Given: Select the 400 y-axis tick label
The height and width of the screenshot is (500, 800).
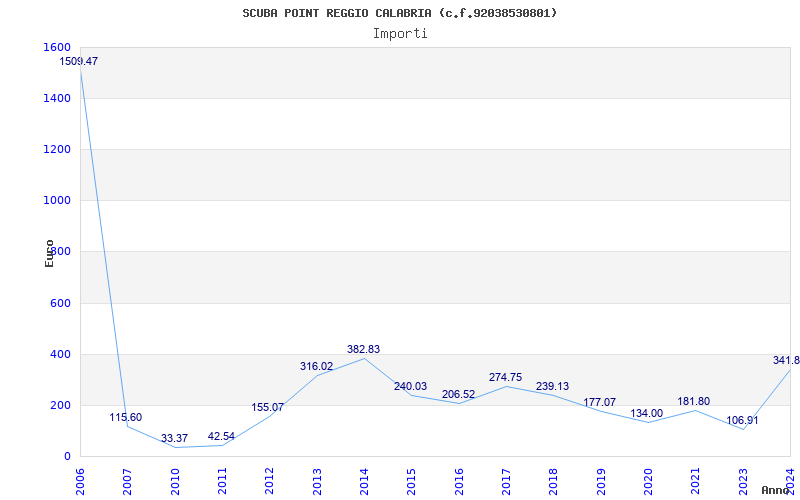Looking at the screenshot, I should [x=60, y=355].
